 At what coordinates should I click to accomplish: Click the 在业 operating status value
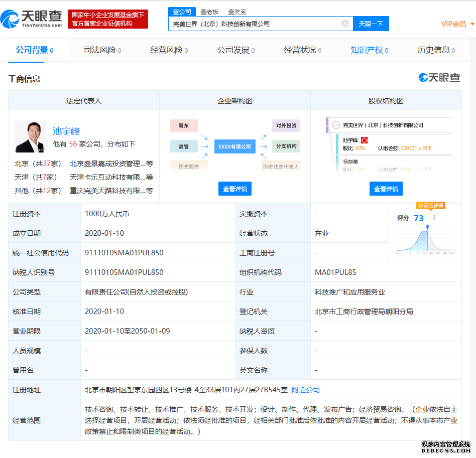[x=322, y=233]
